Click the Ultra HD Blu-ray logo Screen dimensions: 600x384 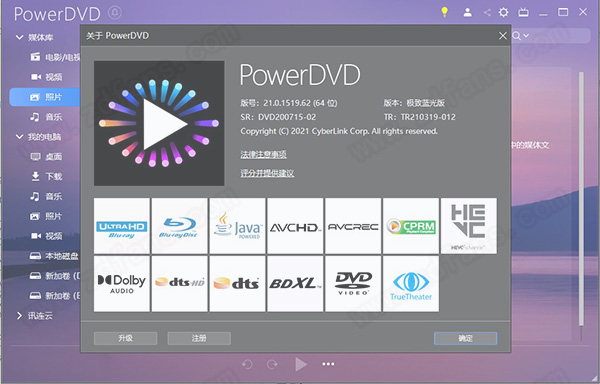tap(122, 226)
